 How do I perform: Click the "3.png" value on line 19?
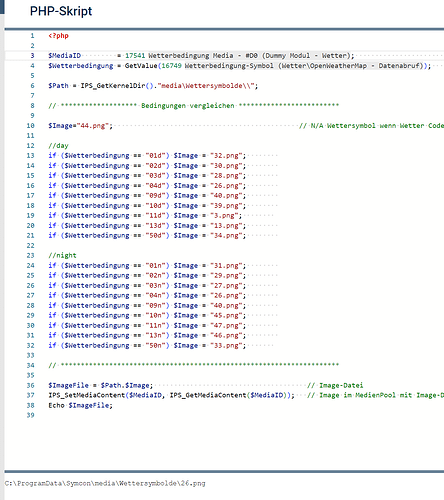click(224, 216)
